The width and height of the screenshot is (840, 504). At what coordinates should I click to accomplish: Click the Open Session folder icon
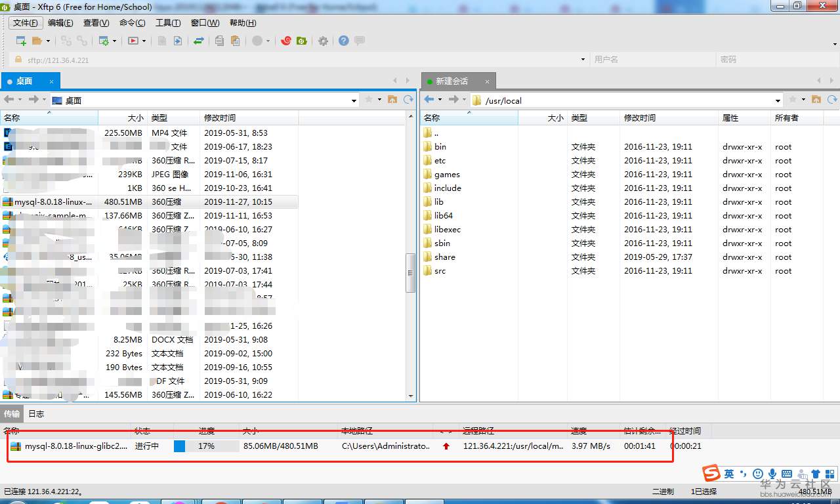point(37,41)
